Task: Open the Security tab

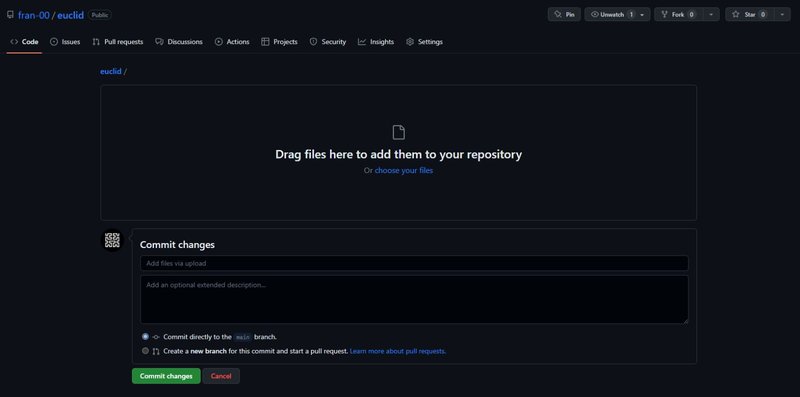Action: coord(328,42)
